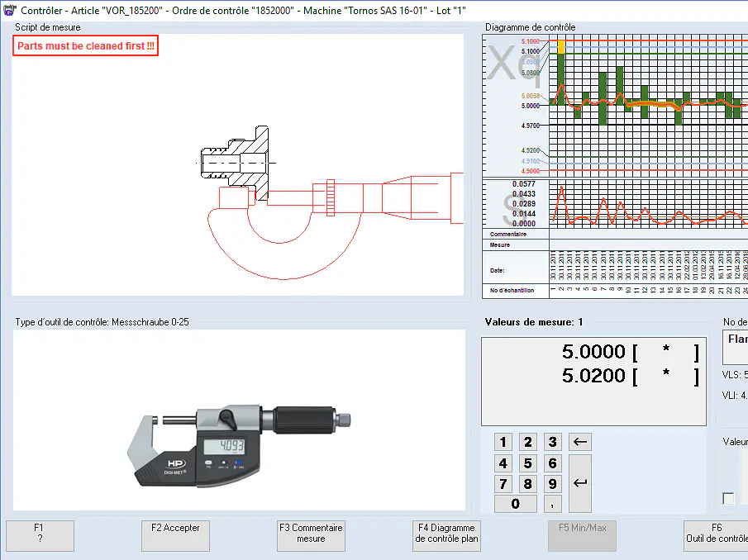Click F1 help button
This screenshot has width=748, height=560.
(40, 536)
